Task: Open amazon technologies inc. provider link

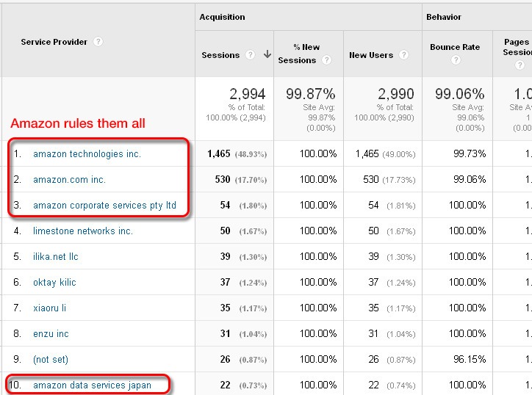Action: pos(87,154)
